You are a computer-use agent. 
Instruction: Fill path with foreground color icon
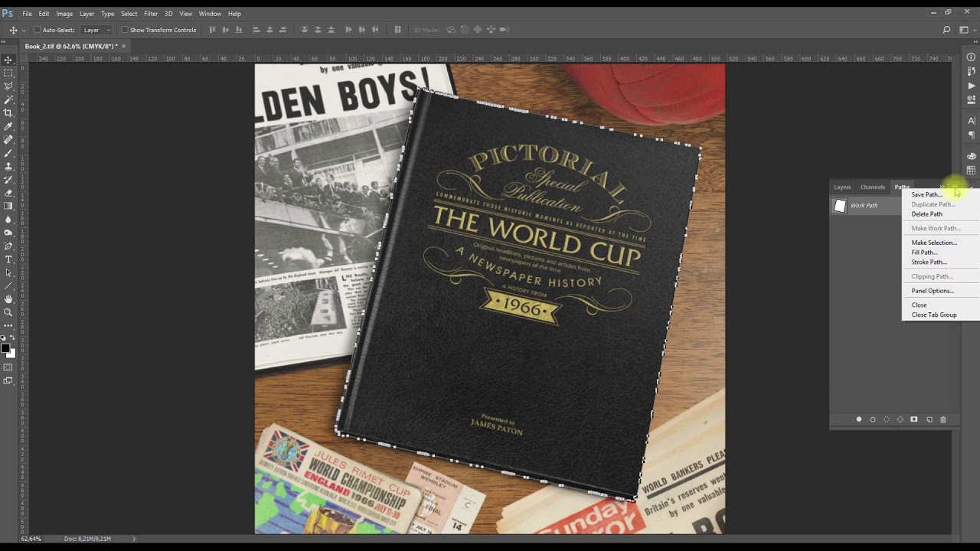click(x=859, y=419)
